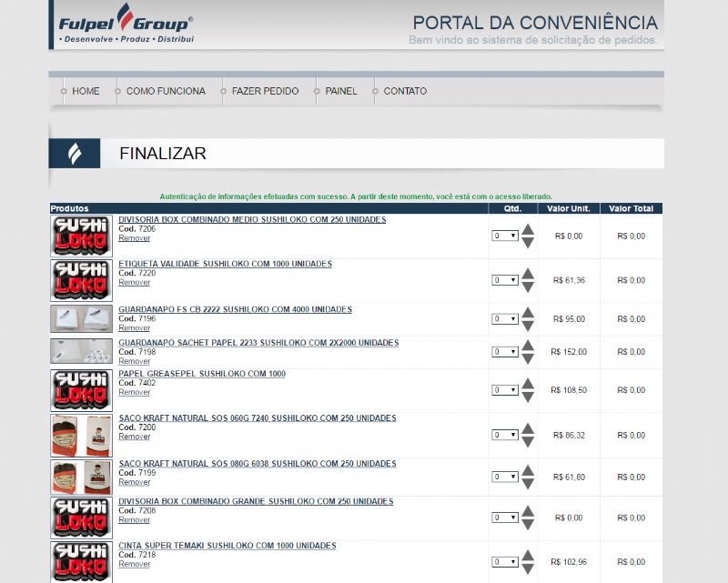The width and height of the screenshot is (728, 583).
Task: Open the CONTATO page
Action: pyautogui.click(x=405, y=91)
